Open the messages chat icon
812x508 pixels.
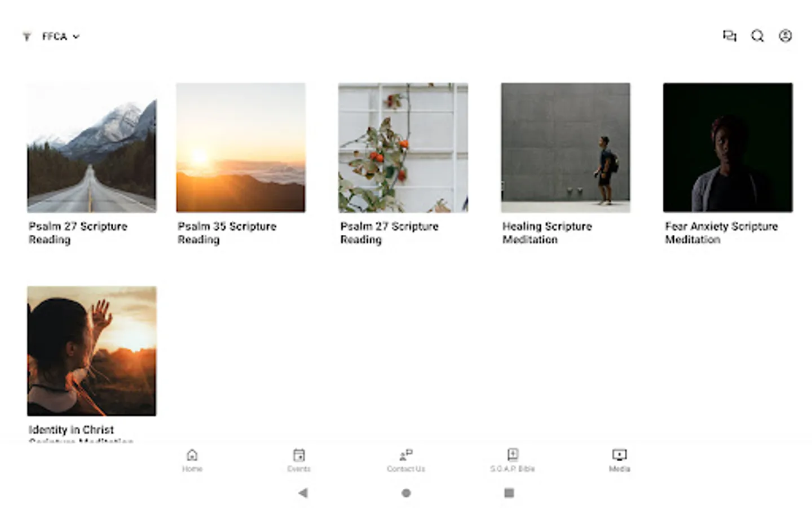pos(729,36)
